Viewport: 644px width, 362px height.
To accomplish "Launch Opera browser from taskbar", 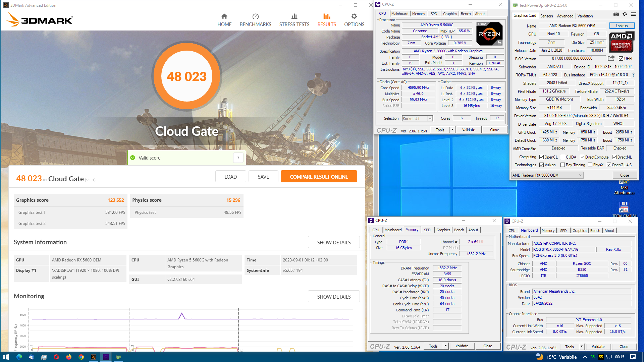I will 56,357.
